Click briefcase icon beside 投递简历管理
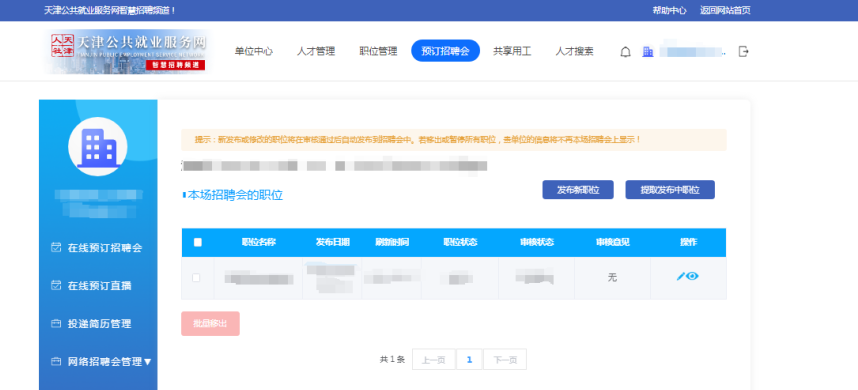This screenshot has width=858, height=390. (55, 323)
